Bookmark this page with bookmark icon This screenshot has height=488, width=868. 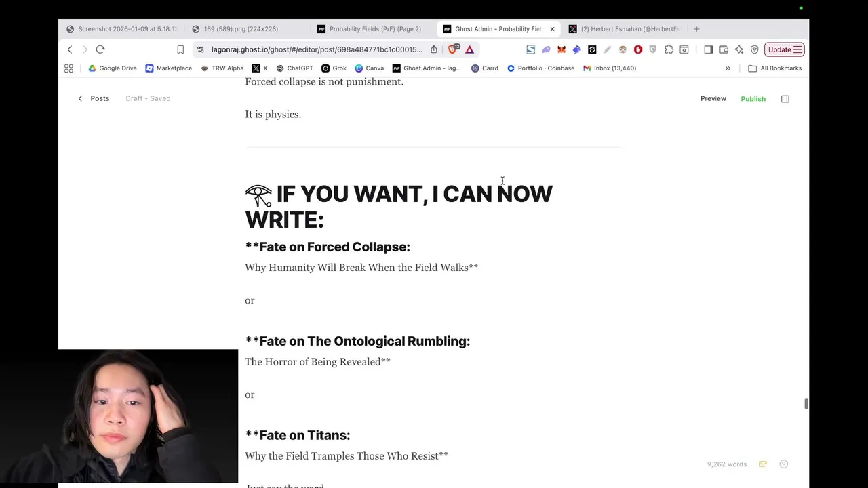coord(180,49)
